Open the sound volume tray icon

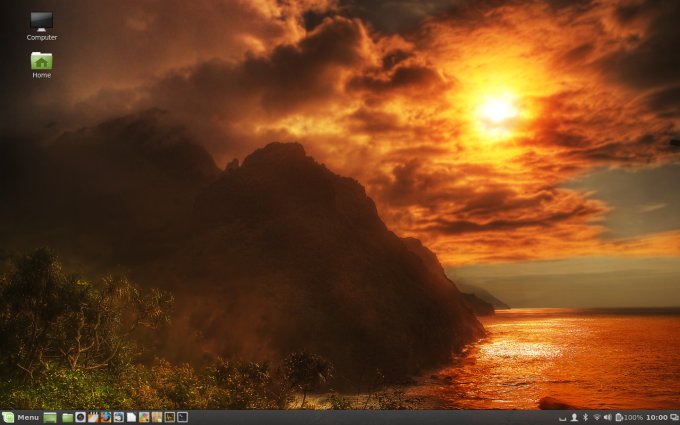click(x=608, y=417)
